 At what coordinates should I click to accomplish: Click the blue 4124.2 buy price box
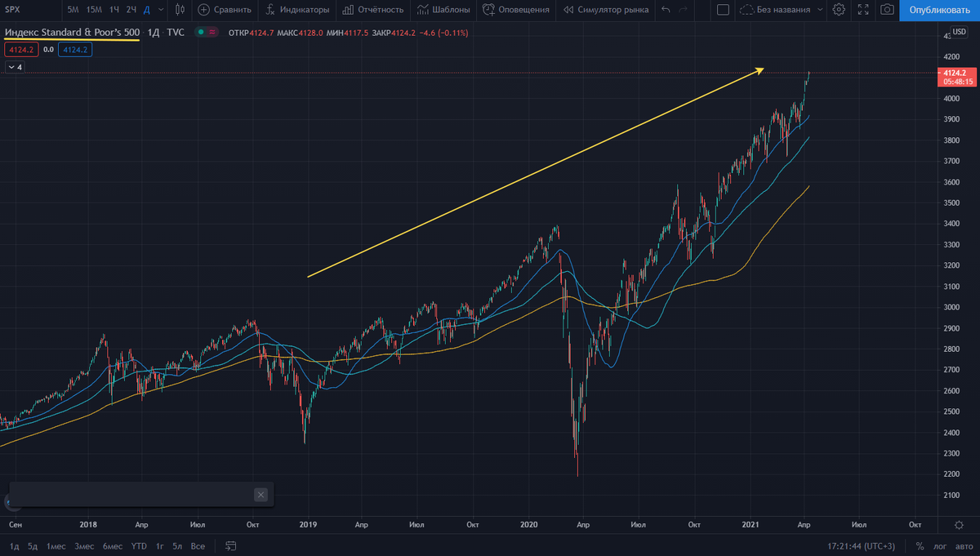click(76, 50)
